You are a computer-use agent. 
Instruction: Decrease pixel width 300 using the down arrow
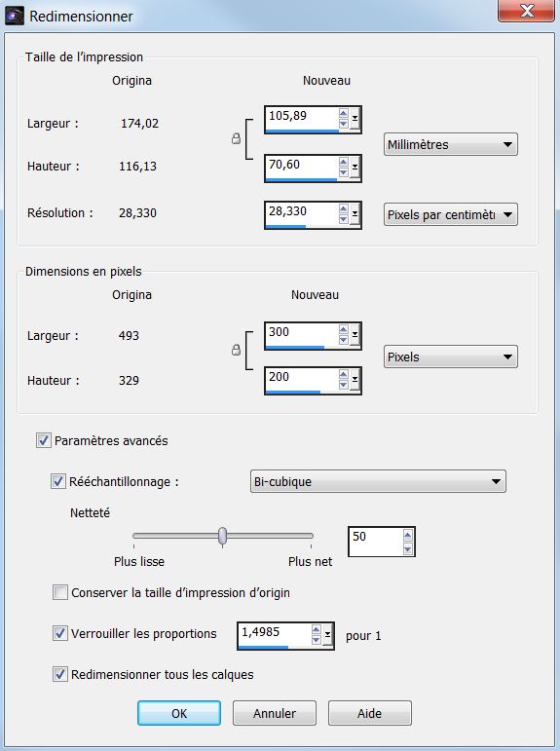(x=343, y=340)
